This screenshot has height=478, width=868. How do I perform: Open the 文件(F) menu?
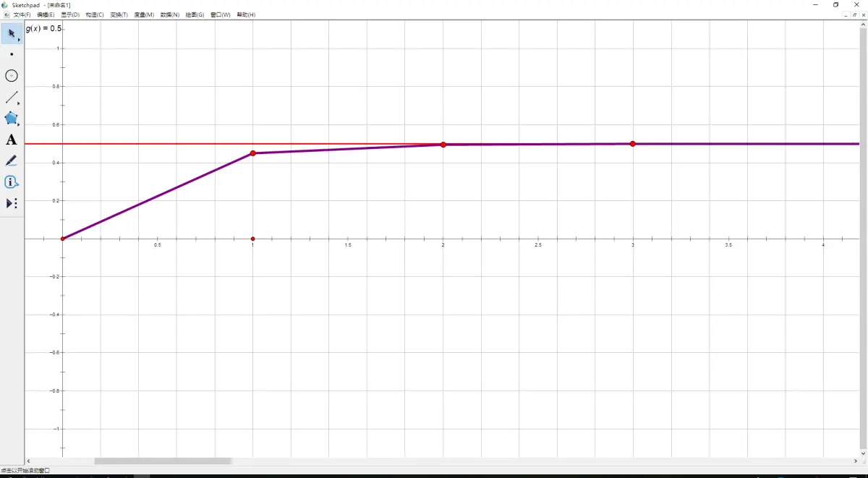(22, 14)
